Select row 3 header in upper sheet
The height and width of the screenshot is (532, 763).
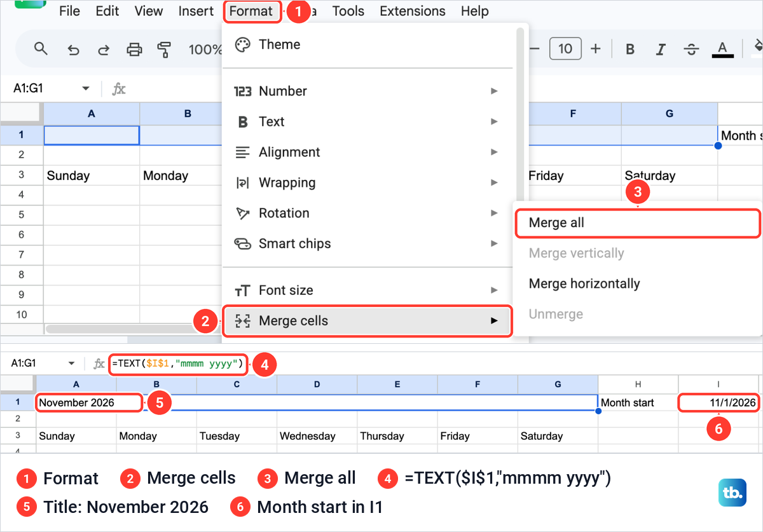22,175
